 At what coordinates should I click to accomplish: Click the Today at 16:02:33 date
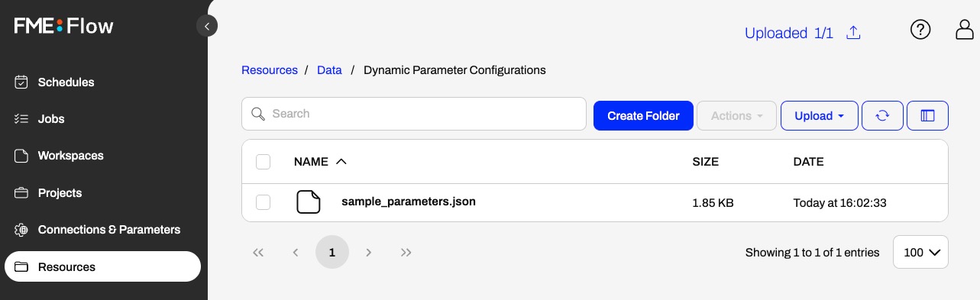point(840,203)
